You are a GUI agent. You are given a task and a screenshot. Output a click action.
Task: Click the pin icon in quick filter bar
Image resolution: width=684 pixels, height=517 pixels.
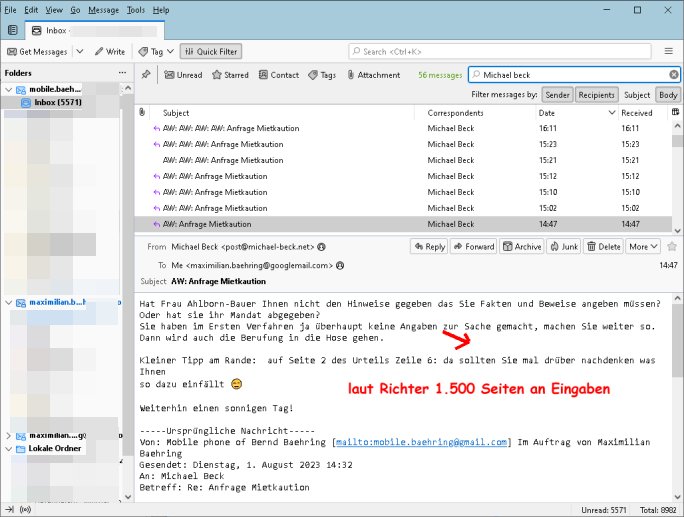(x=146, y=75)
